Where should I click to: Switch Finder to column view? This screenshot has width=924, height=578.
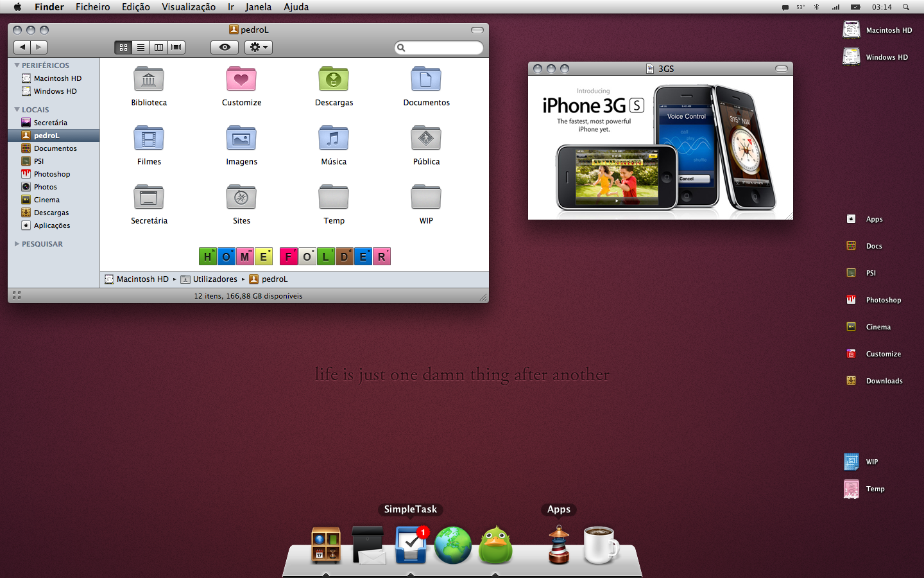tap(158, 47)
